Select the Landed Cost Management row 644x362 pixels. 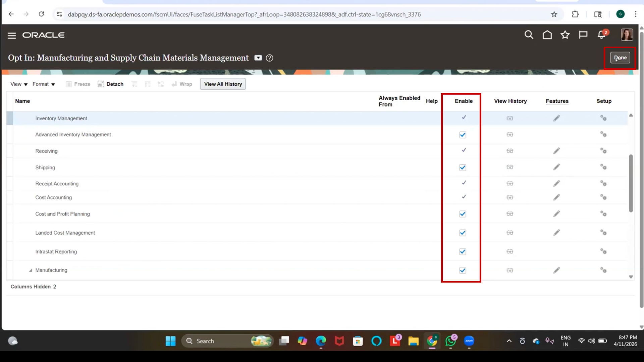point(317,233)
